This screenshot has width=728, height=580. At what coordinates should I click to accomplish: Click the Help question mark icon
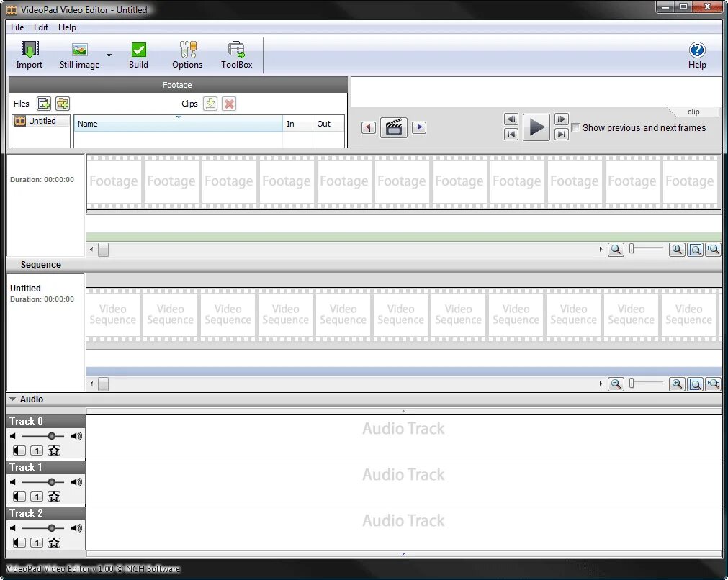(x=697, y=50)
